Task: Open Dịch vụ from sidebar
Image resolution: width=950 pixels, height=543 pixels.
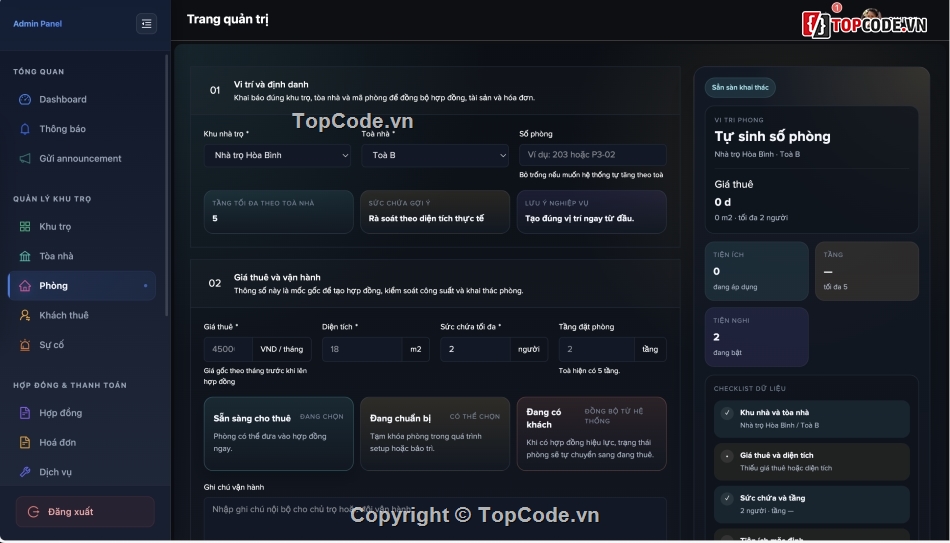Action: point(82,472)
